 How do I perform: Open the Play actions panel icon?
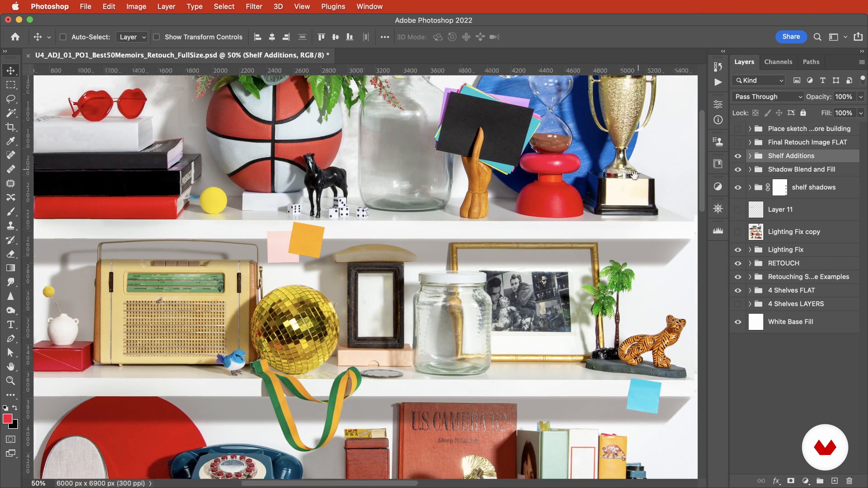coord(718,82)
